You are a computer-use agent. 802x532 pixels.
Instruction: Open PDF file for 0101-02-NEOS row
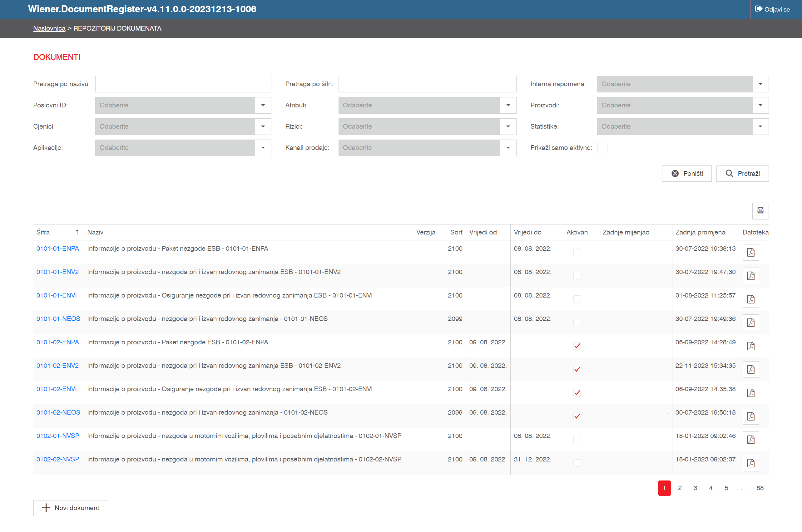tap(750, 416)
